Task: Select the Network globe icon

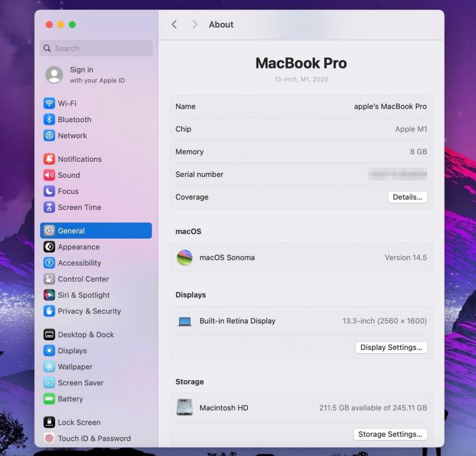Action: [49, 136]
